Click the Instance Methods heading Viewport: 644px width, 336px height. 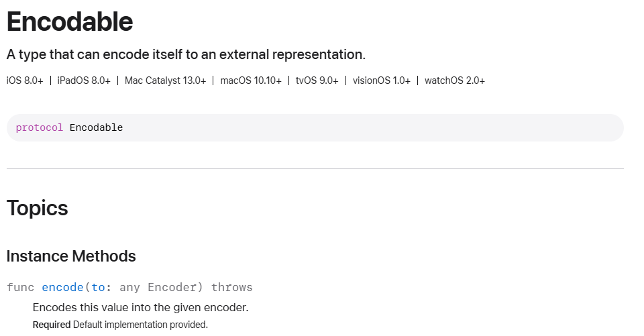71,256
